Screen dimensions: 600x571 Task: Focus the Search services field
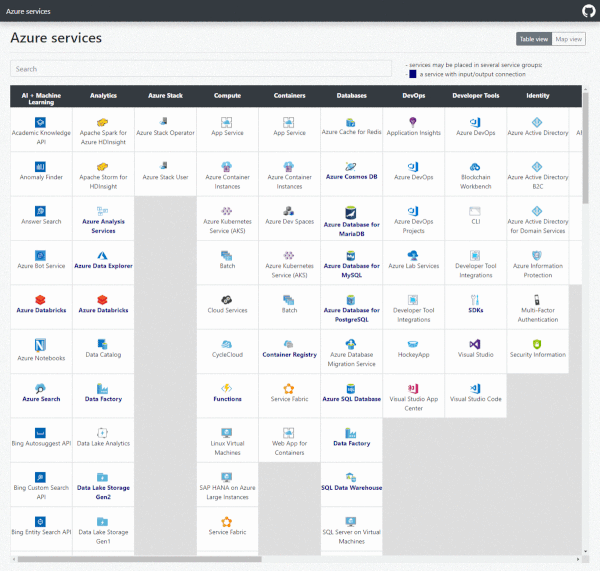click(x=201, y=69)
